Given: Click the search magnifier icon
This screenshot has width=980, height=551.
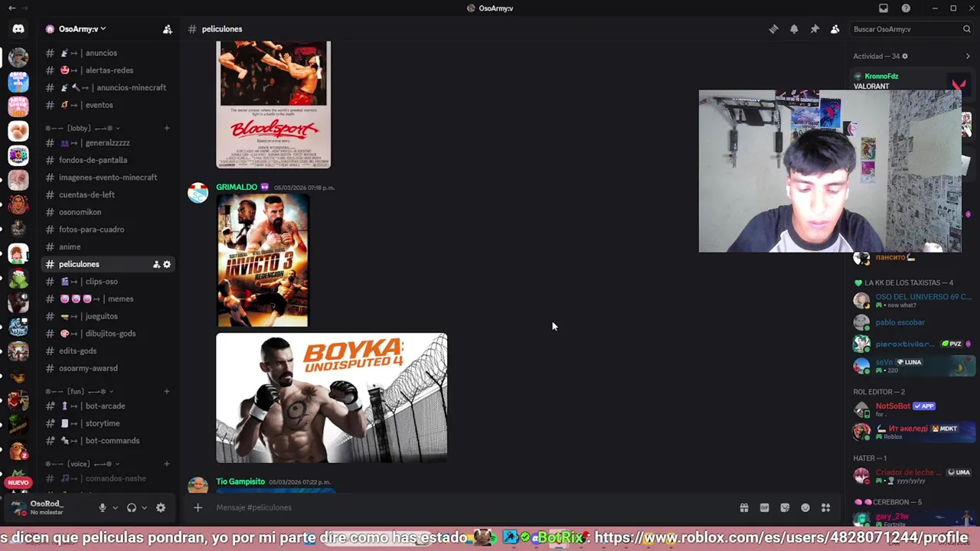Looking at the screenshot, I should [967, 29].
